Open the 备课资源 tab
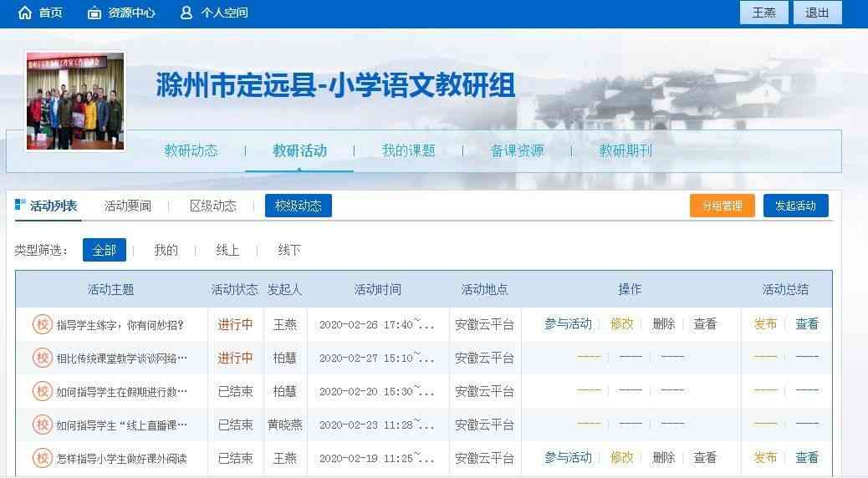The height and width of the screenshot is (478, 868). coord(517,151)
